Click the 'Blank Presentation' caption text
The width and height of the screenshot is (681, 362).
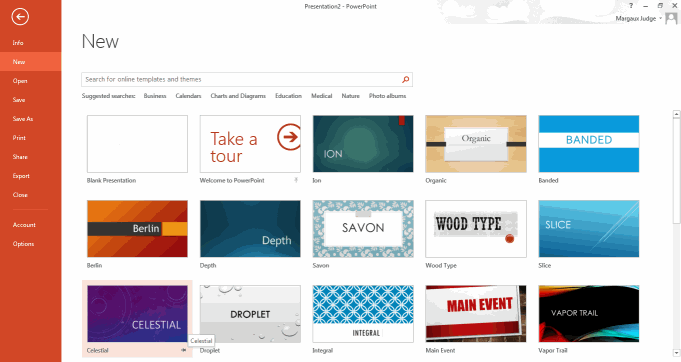(x=111, y=180)
